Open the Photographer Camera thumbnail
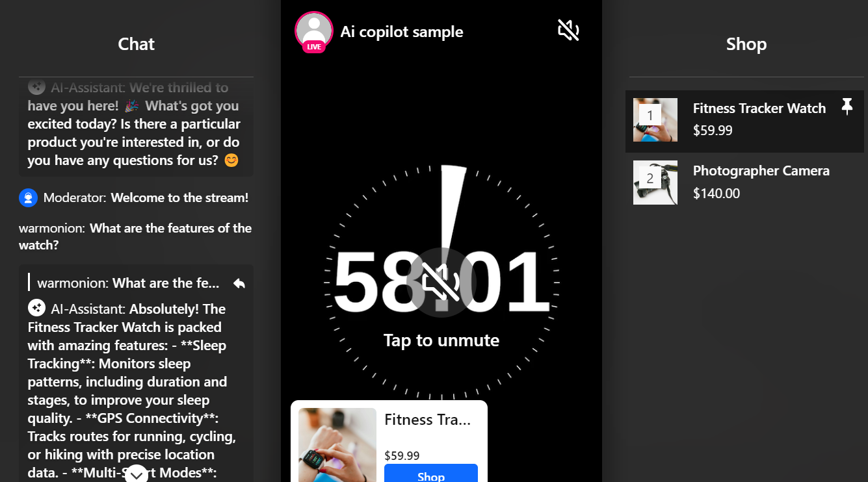The width and height of the screenshot is (868, 482). coord(655,183)
